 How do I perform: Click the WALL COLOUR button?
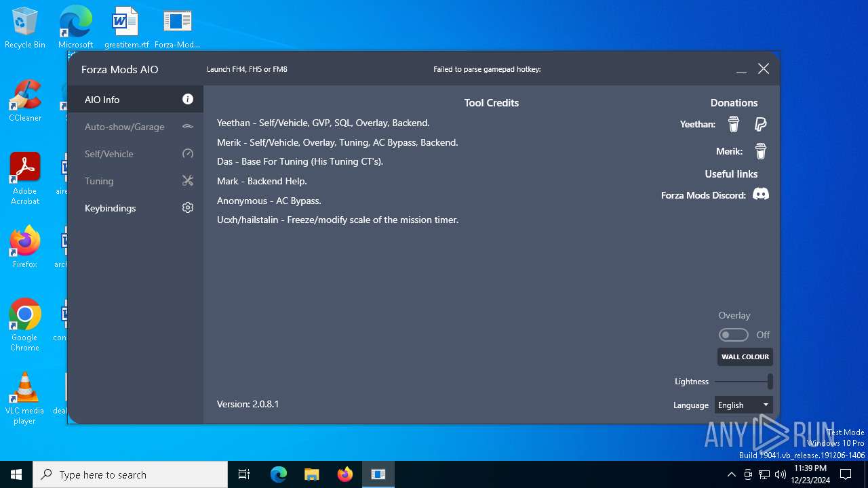[745, 357]
